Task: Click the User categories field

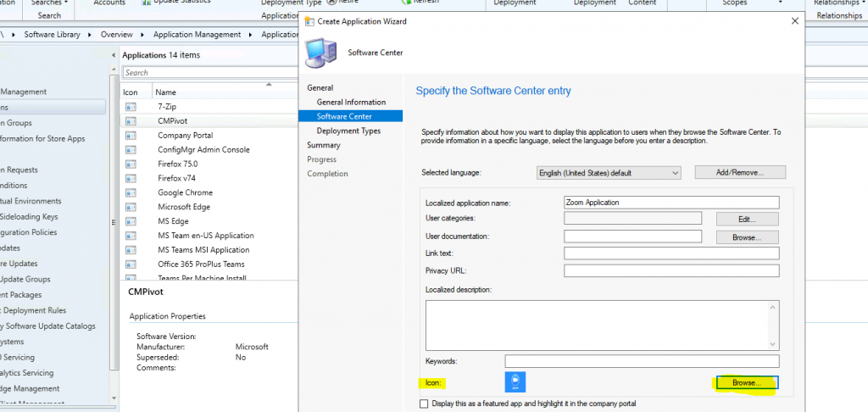Action: pyautogui.click(x=632, y=218)
